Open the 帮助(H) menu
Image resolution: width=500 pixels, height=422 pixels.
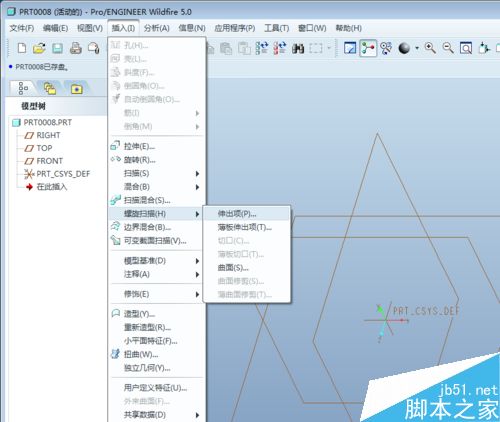coord(349,28)
